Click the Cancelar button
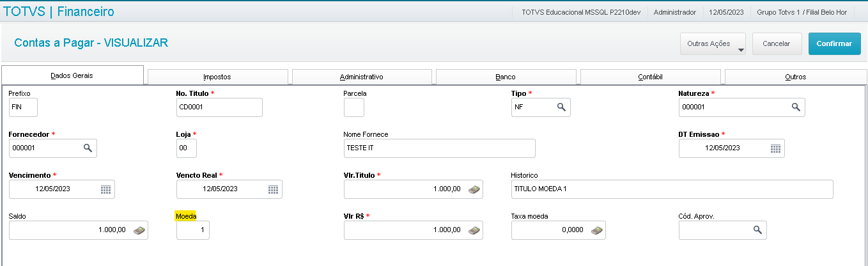 click(777, 44)
